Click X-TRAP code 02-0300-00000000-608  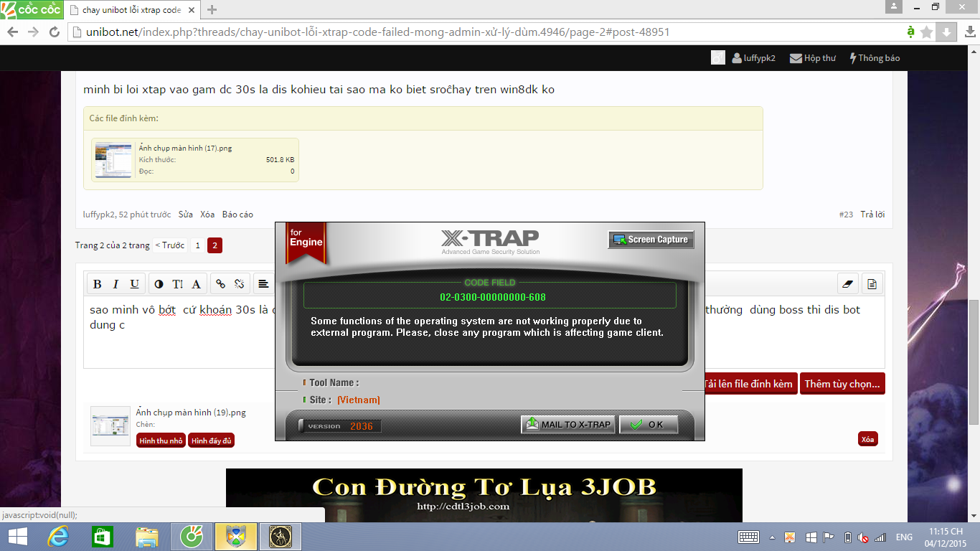pos(492,297)
